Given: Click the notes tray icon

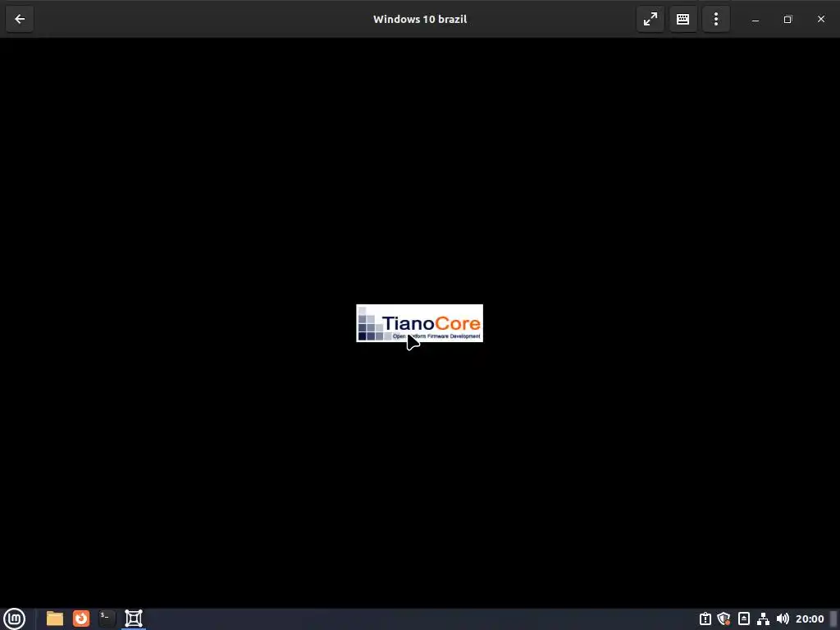Looking at the screenshot, I should pos(743,619).
